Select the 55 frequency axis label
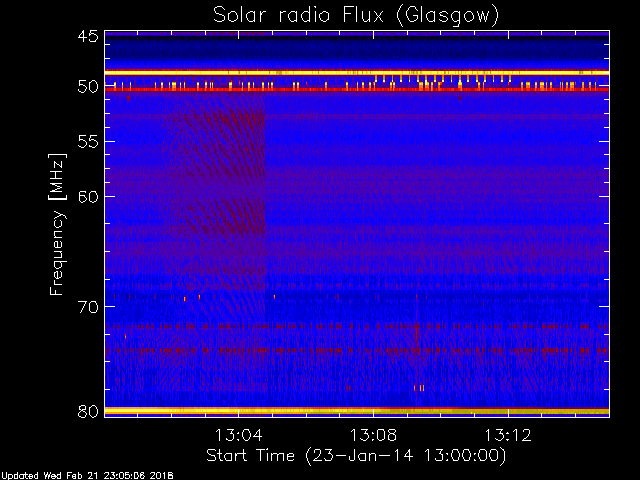The height and width of the screenshot is (480, 640). click(x=88, y=142)
